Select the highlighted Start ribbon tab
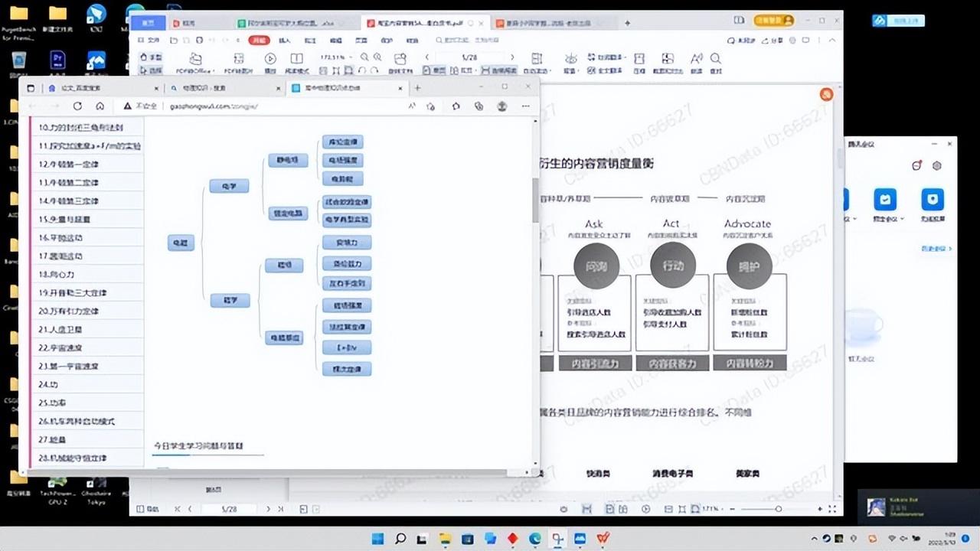 260,40
